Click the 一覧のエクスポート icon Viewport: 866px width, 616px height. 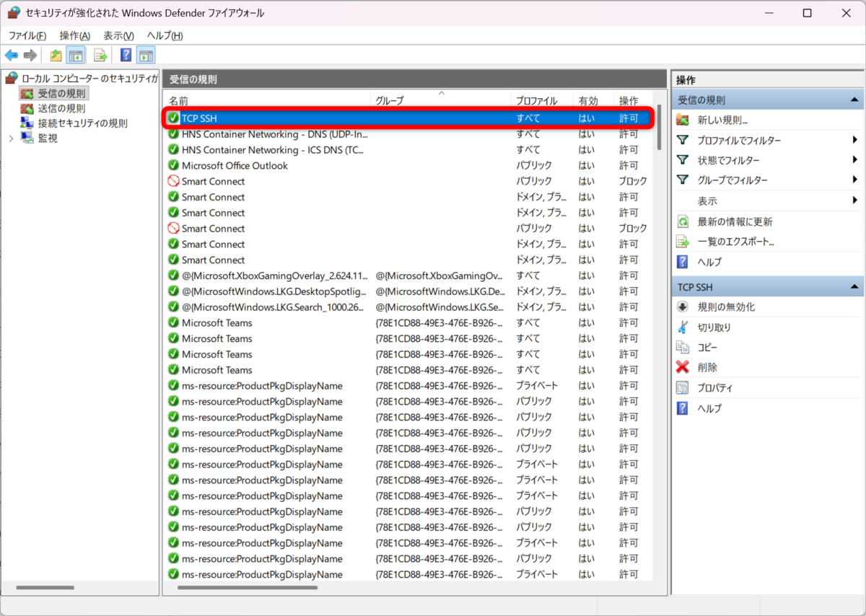tap(683, 242)
